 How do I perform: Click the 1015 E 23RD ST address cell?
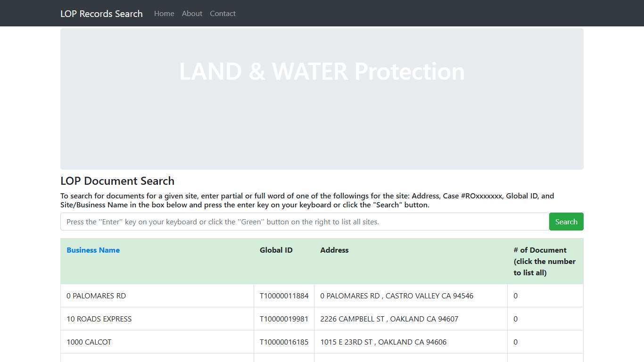tap(383, 342)
